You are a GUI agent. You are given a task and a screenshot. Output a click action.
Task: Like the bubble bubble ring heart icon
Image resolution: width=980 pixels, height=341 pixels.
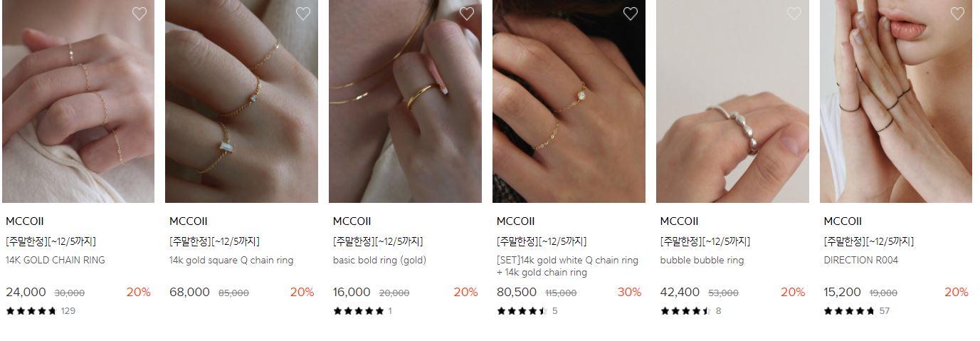pos(794,14)
